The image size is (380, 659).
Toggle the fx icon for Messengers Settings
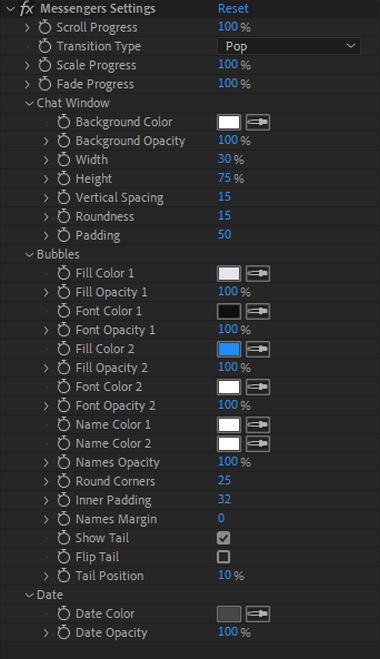click(x=27, y=8)
